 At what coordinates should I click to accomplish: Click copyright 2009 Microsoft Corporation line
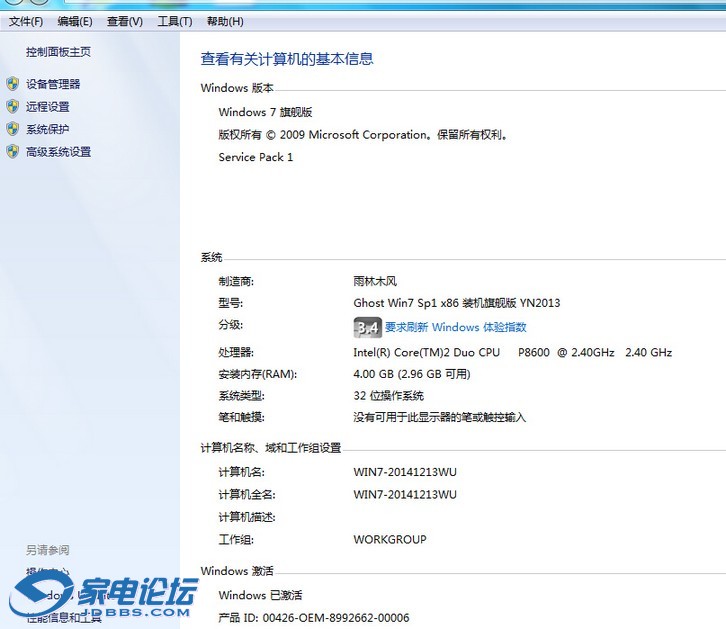coord(363,135)
